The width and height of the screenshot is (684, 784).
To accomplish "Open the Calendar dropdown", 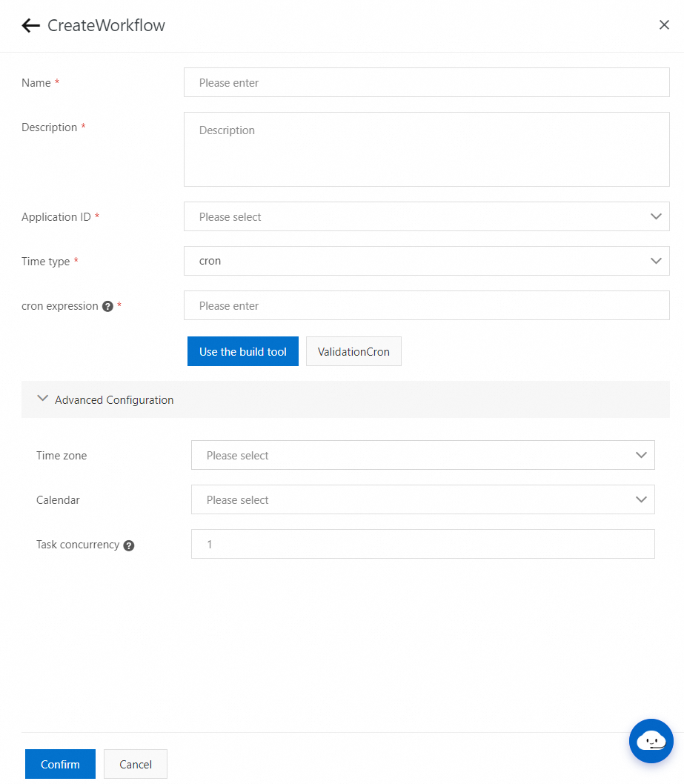I will [415, 499].
